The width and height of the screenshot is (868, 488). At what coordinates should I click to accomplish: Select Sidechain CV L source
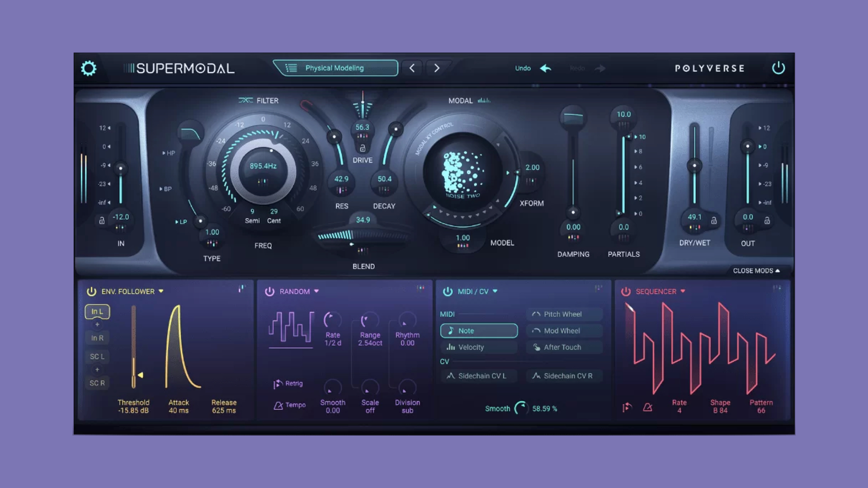coord(479,376)
